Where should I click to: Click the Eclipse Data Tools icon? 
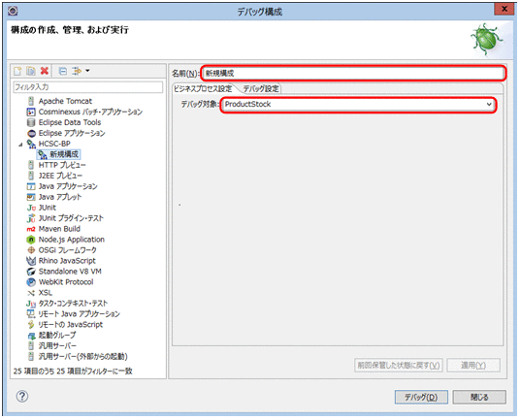click(31, 122)
